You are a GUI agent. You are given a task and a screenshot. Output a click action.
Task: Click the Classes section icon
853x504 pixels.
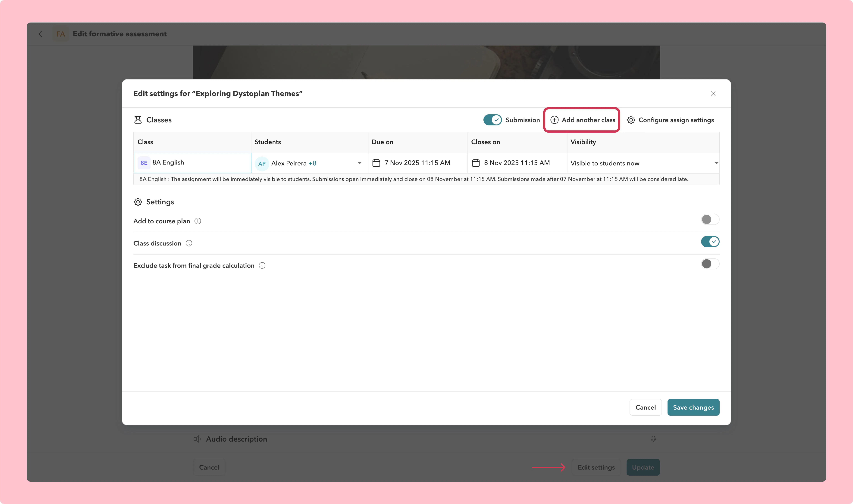[x=138, y=120]
